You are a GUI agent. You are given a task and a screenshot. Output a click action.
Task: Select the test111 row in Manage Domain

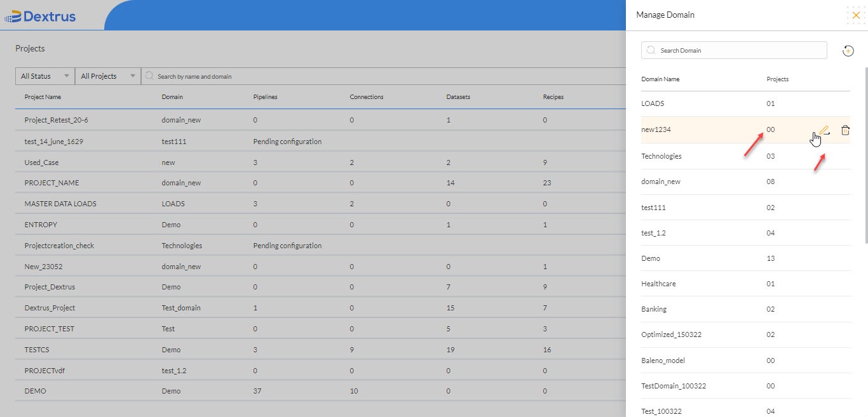coord(745,208)
